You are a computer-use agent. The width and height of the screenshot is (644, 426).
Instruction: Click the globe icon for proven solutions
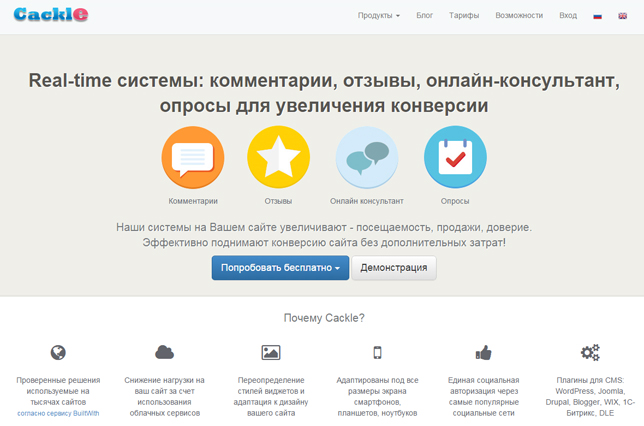pyautogui.click(x=58, y=352)
